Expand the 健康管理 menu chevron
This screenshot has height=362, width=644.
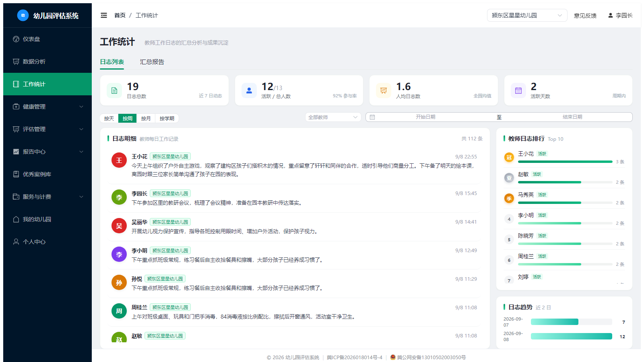tap(81, 107)
